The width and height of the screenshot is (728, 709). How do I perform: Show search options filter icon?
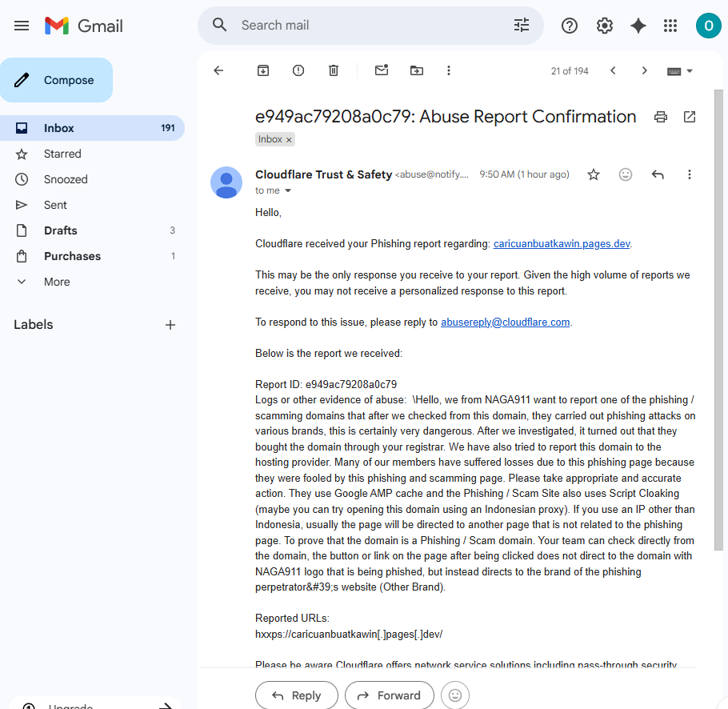[x=522, y=25]
